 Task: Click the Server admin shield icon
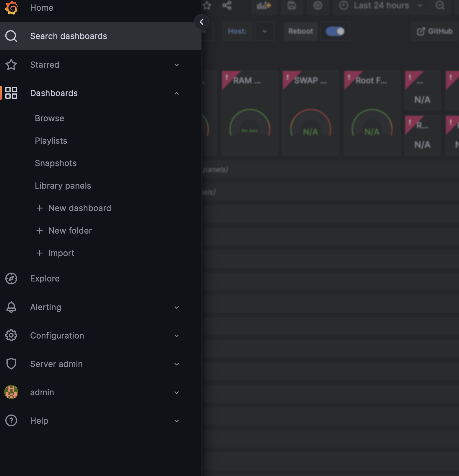pyautogui.click(x=11, y=364)
